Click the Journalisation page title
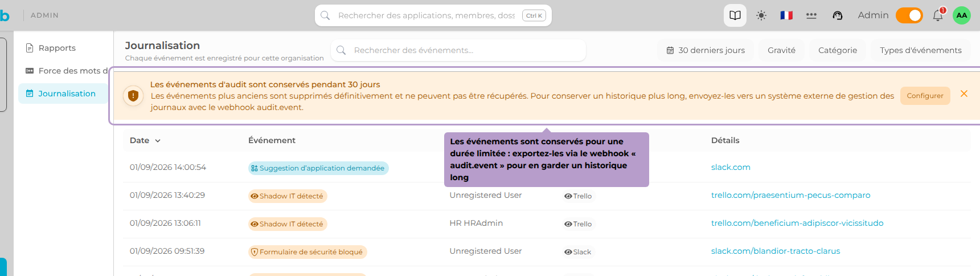The width and height of the screenshot is (980, 276). (162, 46)
